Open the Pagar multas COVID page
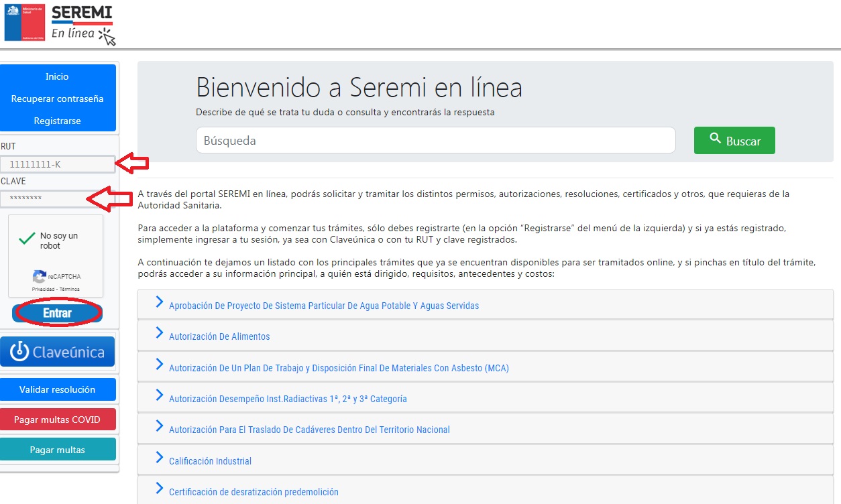Image resolution: width=841 pixels, height=504 pixels. [58, 419]
